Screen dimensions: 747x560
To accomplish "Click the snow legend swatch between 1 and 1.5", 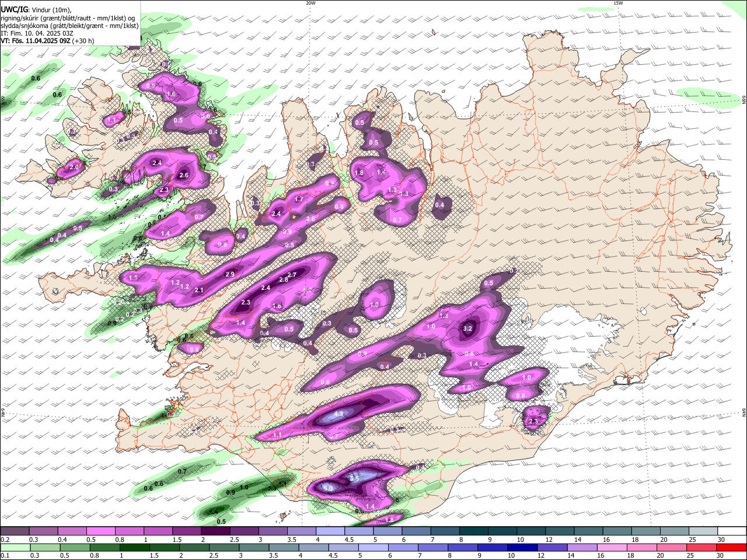I will 158,531.
